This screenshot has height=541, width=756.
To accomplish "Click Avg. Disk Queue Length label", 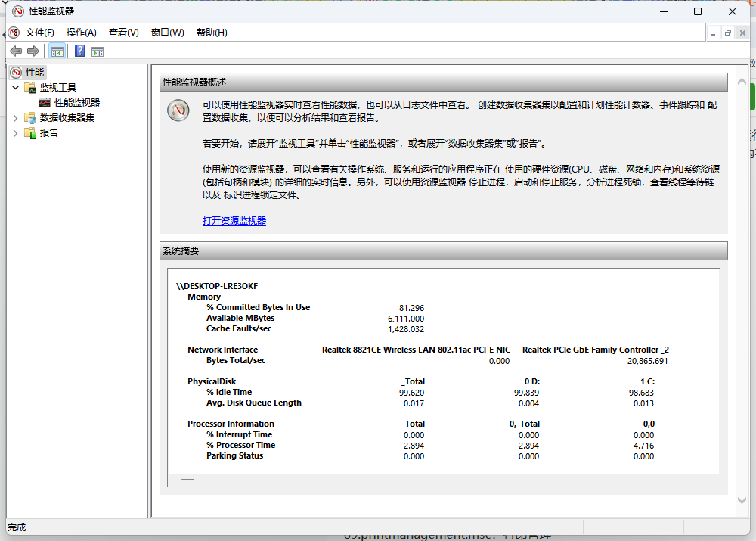I will (x=253, y=403).
